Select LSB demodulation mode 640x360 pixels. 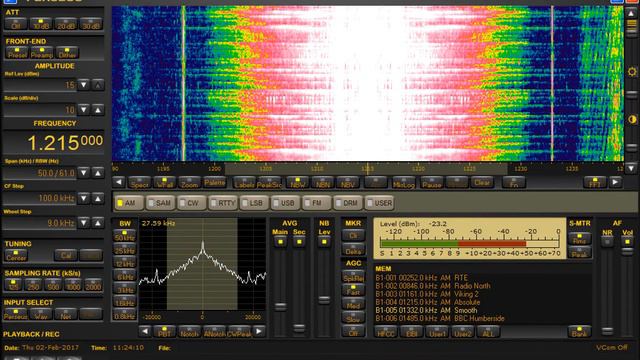point(254,203)
